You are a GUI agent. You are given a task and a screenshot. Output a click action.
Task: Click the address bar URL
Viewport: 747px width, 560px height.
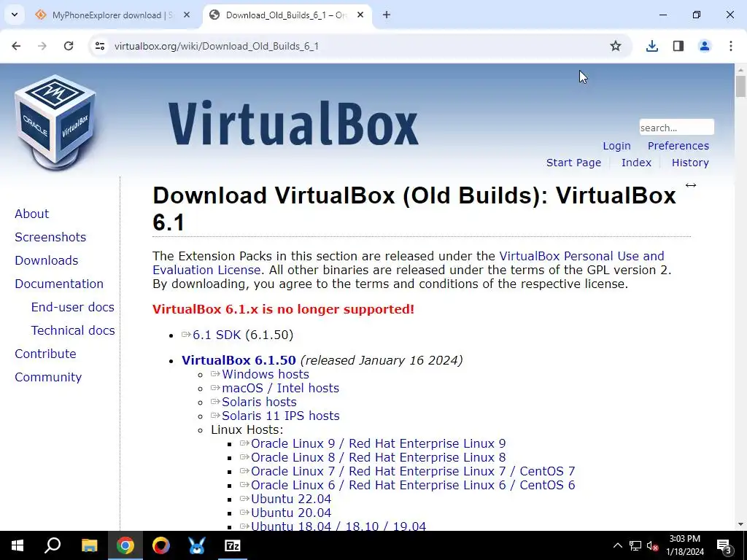[216, 46]
